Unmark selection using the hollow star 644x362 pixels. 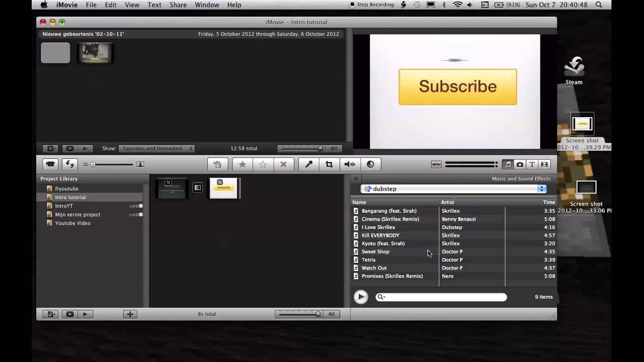(x=263, y=164)
